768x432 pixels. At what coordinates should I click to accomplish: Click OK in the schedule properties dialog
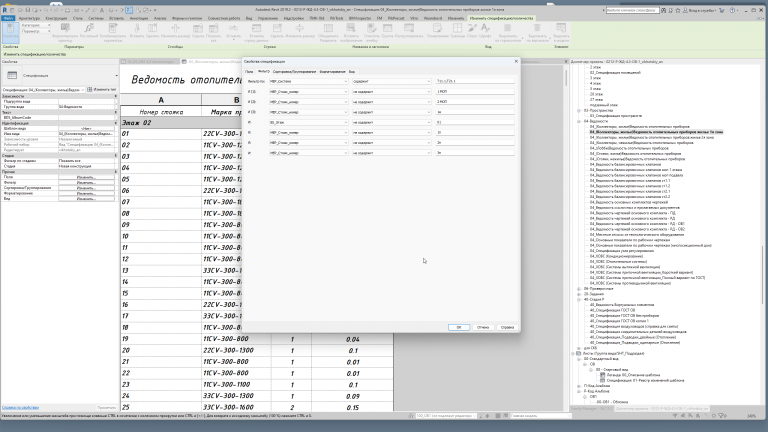click(x=459, y=327)
